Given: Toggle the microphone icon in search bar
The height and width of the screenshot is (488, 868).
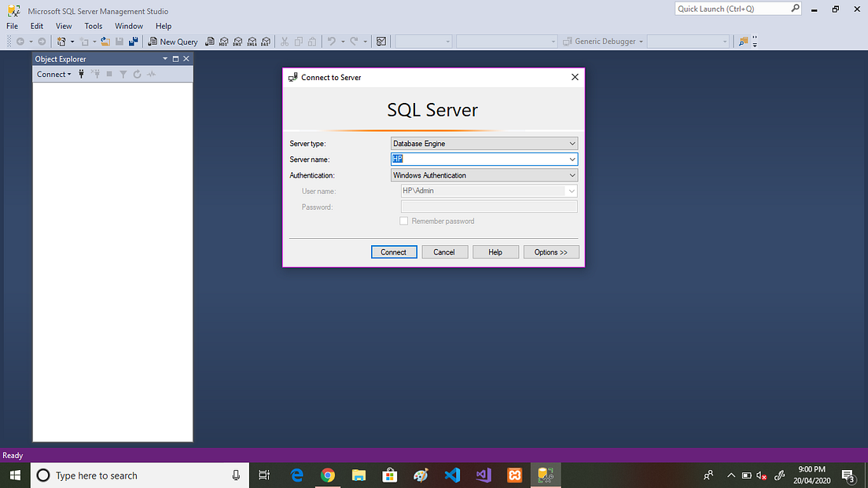Looking at the screenshot, I should pyautogui.click(x=236, y=475).
